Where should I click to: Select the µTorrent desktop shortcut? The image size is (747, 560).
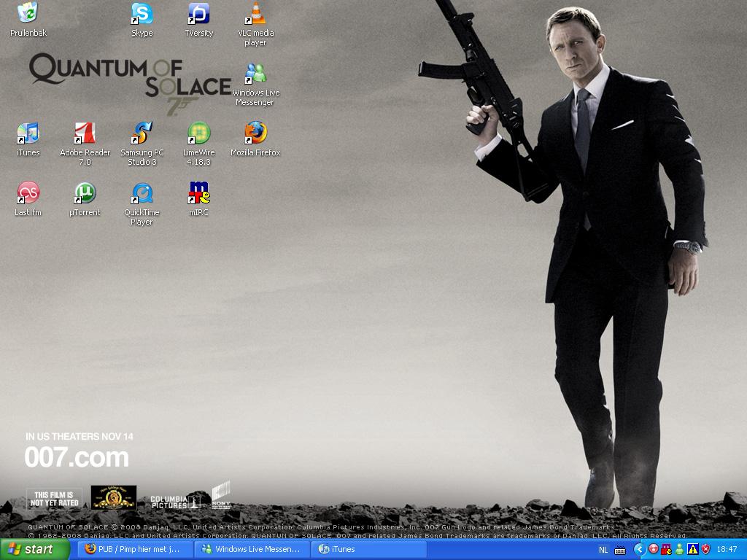pos(85,199)
